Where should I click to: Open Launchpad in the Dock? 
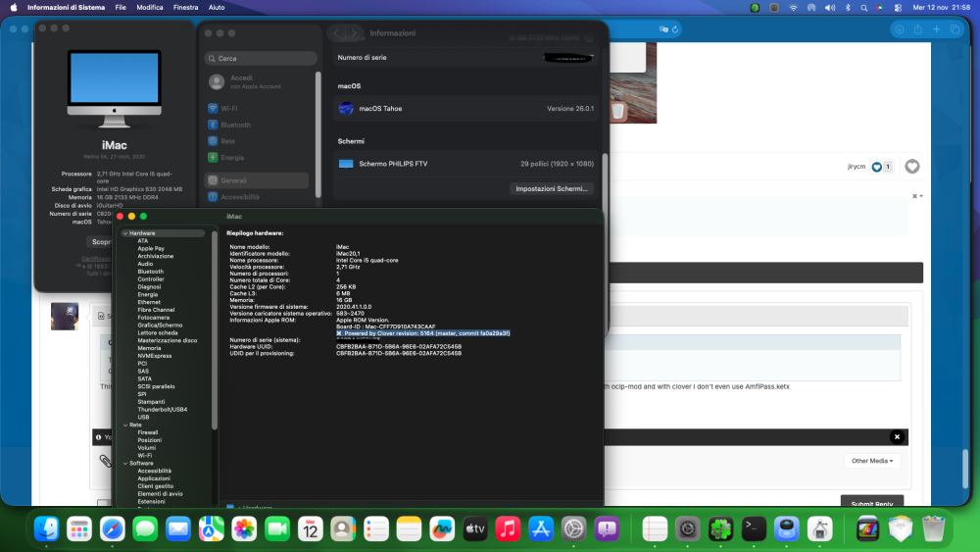point(79,528)
